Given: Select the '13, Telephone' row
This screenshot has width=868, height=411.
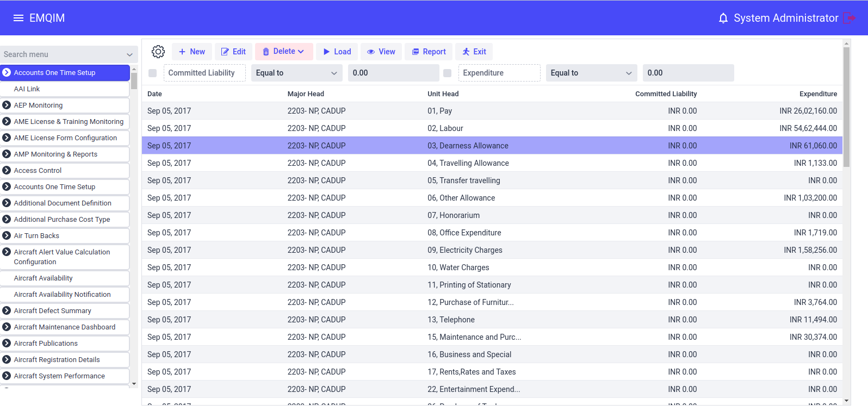Looking at the screenshot, I should (492, 320).
